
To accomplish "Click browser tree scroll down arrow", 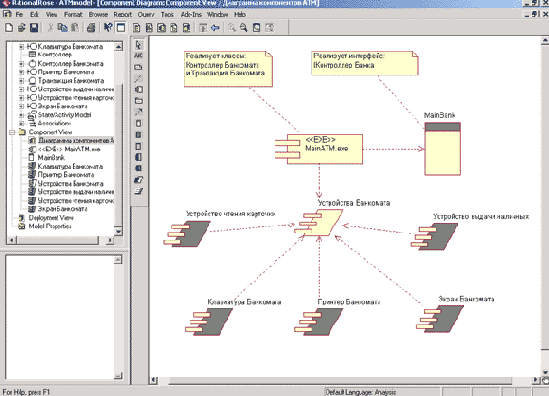I will pyautogui.click(x=118, y=231).
